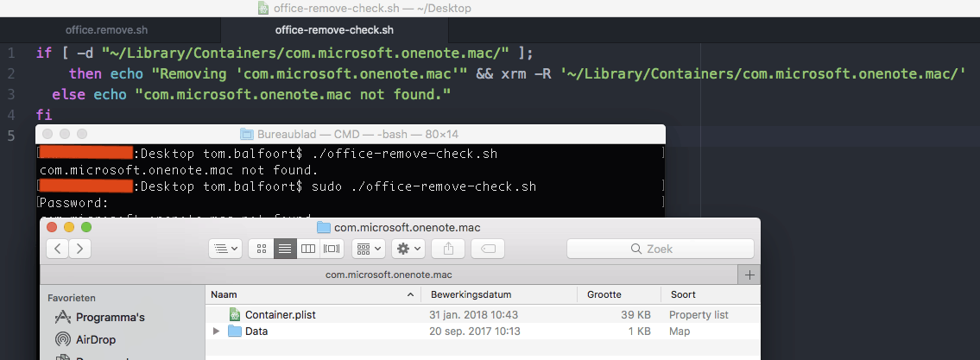Select the Container.plist file row
This screenshot has width=980, height=360.
pos(483,314)
